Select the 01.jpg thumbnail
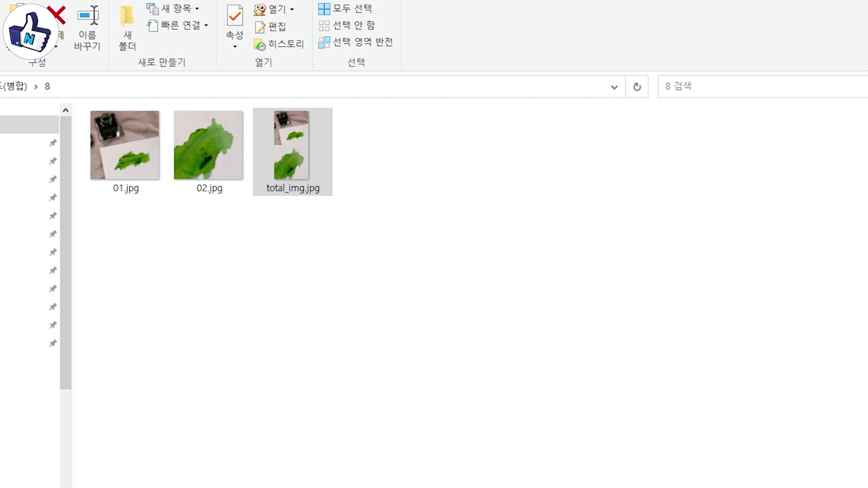The image size is (868, 488). coord(125,145)
